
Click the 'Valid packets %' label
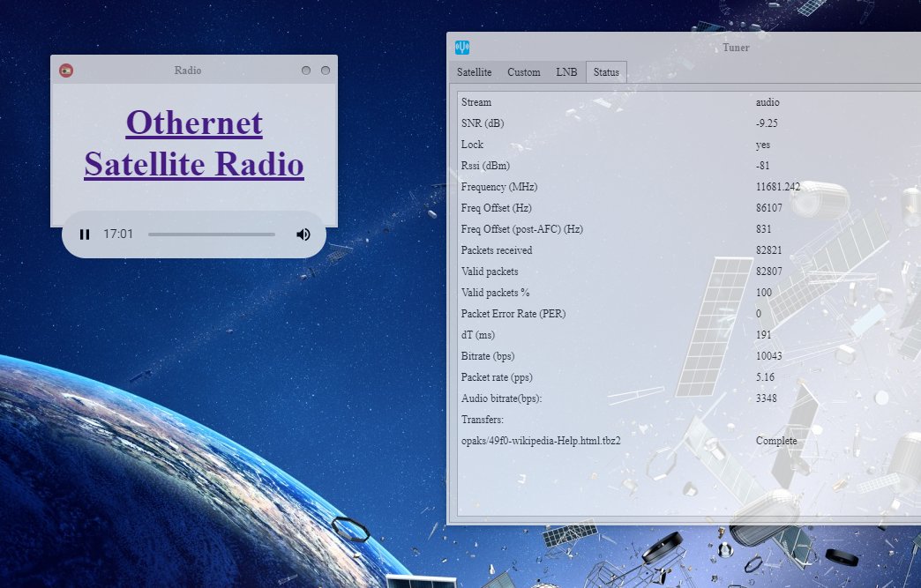(x=495, y=293)
